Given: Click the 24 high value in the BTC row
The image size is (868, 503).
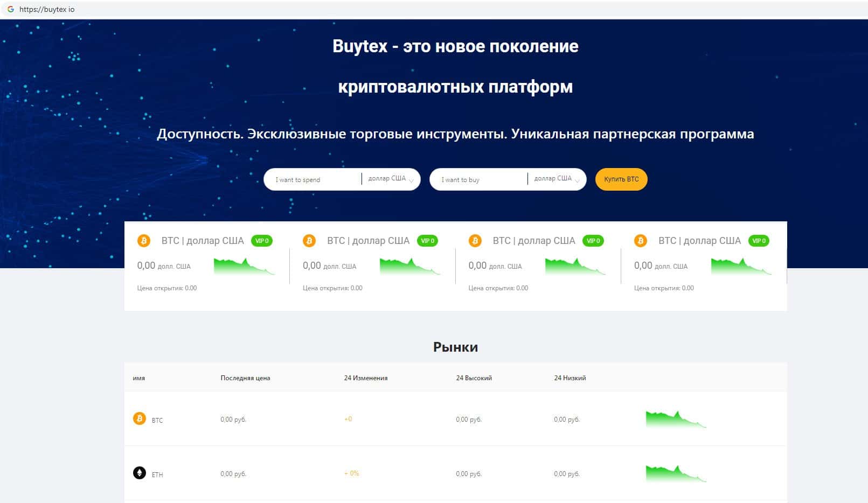Looking at the screenshot, I should pos(469,420).
